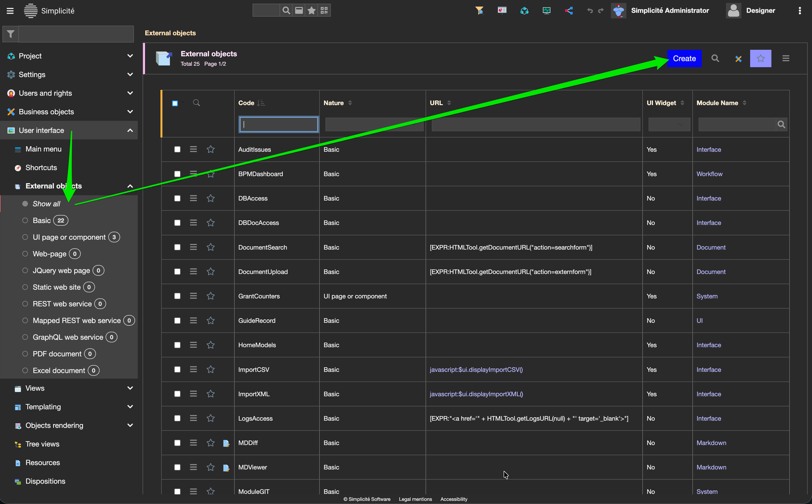
Task: Select the Basic filter radio option
Action: (25, 220)
